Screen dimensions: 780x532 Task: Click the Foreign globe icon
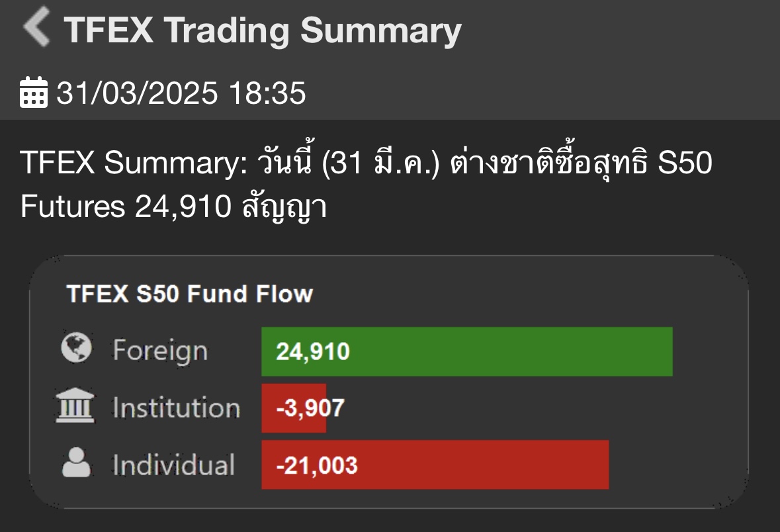tap(76, 349)
